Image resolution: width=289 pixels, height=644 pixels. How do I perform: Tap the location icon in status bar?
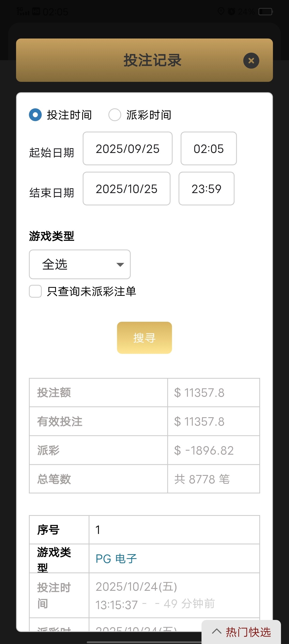221,11
